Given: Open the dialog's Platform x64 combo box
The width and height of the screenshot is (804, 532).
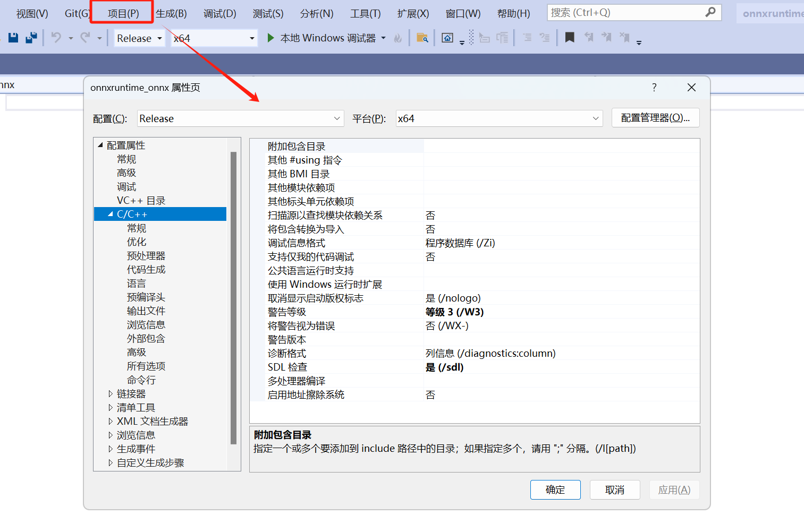Looking at the screenshot, I should point(499,118).
